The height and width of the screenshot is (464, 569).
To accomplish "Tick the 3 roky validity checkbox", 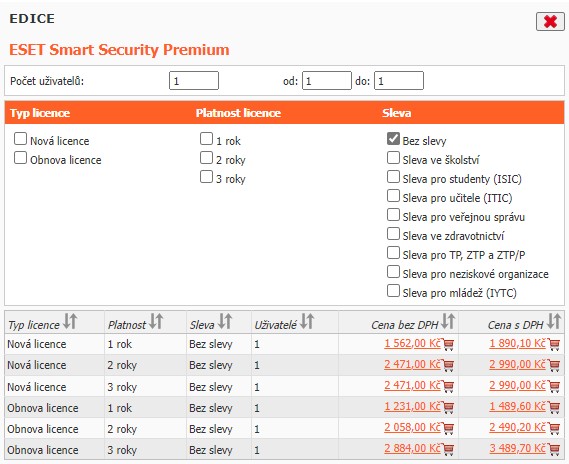I will point(206,177).
